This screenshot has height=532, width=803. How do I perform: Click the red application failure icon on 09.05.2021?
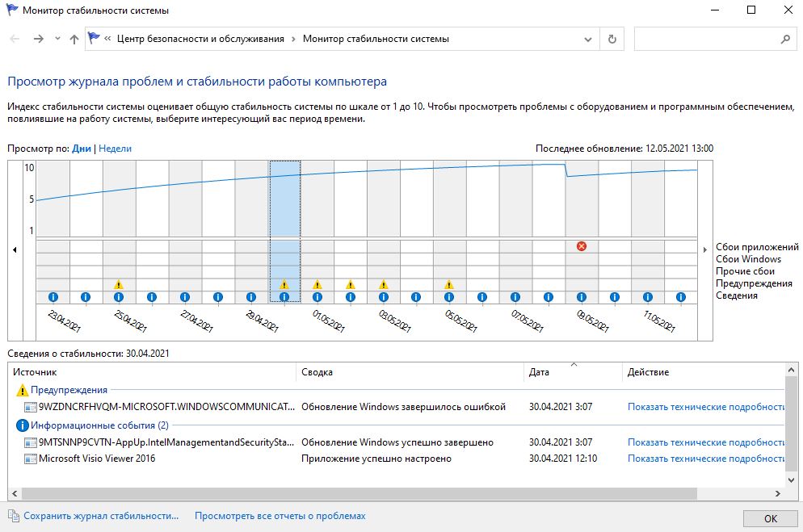583,246
